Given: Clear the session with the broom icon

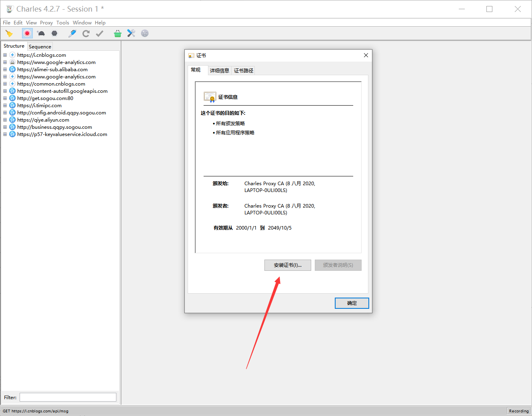Looking at the screenshot, I should pyautogui.click(x=9, y=34).
